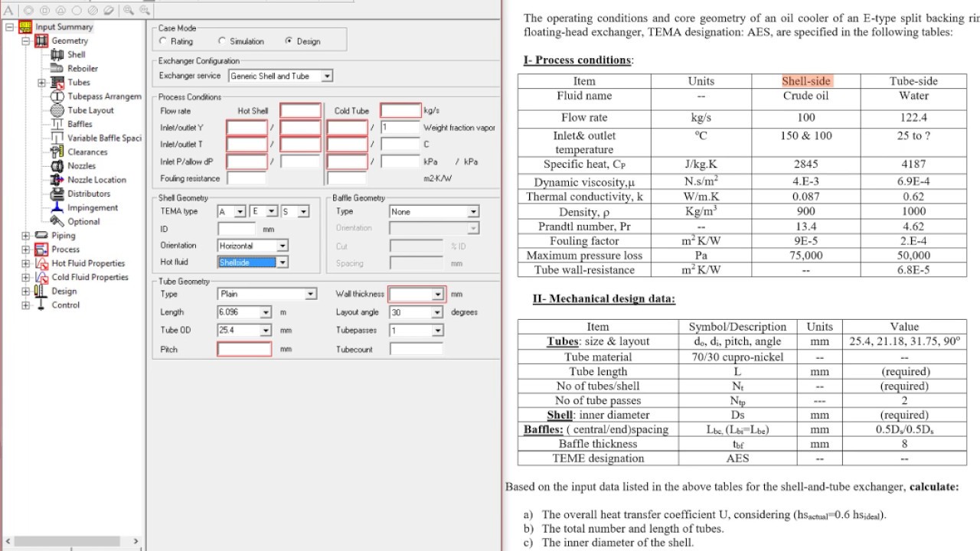Open the Tube Type Plain dropdown

pyautogui.click(x=311, y=294)
